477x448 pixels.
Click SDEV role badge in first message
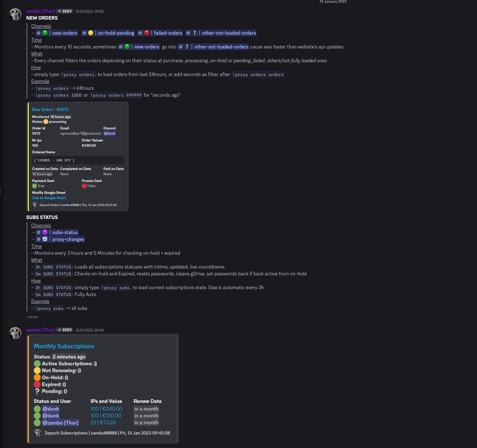click(65, 11)
